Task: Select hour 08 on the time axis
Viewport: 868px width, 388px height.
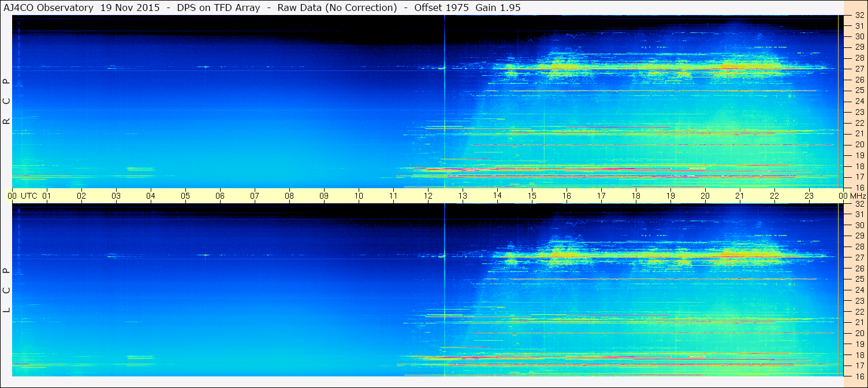Action: click(289, 196)
